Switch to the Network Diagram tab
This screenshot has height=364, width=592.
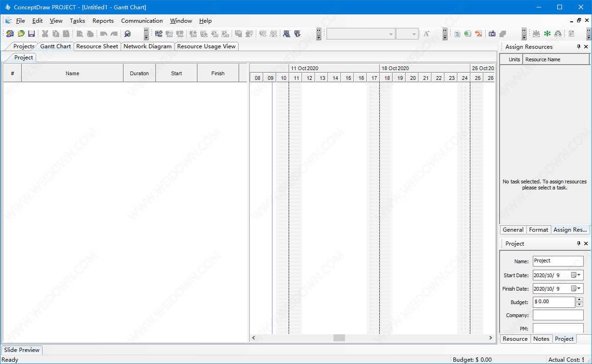click(148, 46)
